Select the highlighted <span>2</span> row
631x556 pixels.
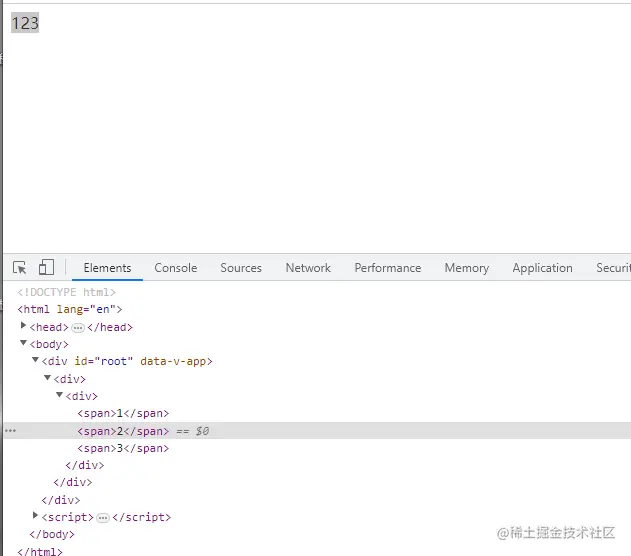pos(317,431)
